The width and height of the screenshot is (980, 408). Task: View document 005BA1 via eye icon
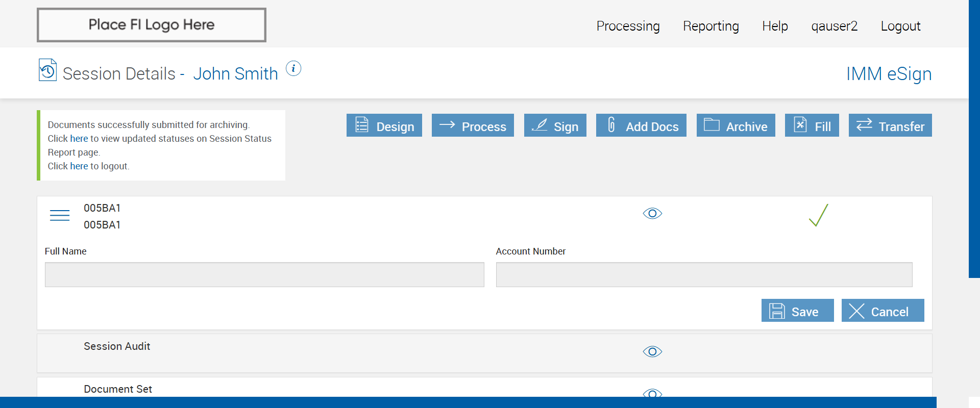[x=652, y=213]
